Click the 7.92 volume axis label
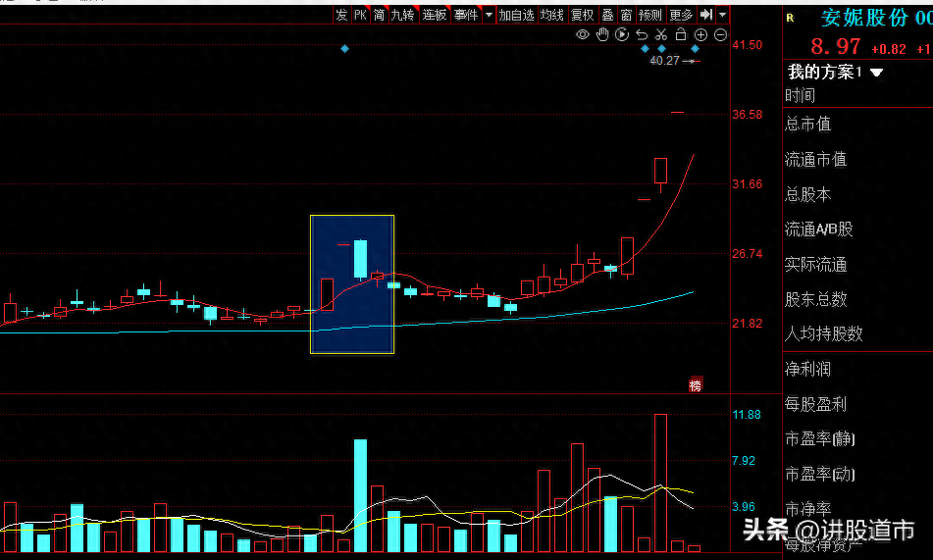933x560 pixels. [x=744, y=461]
